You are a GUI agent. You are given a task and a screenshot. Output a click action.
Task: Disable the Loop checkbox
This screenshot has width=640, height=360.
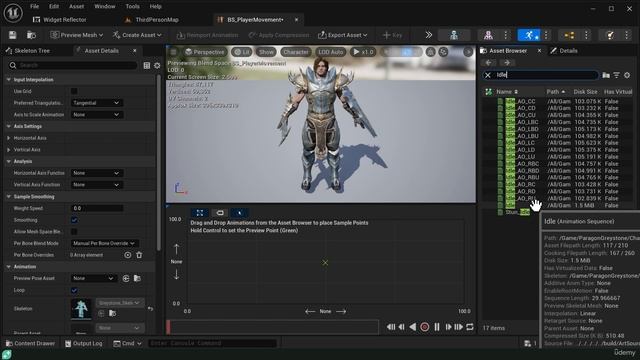coord(74,290)
